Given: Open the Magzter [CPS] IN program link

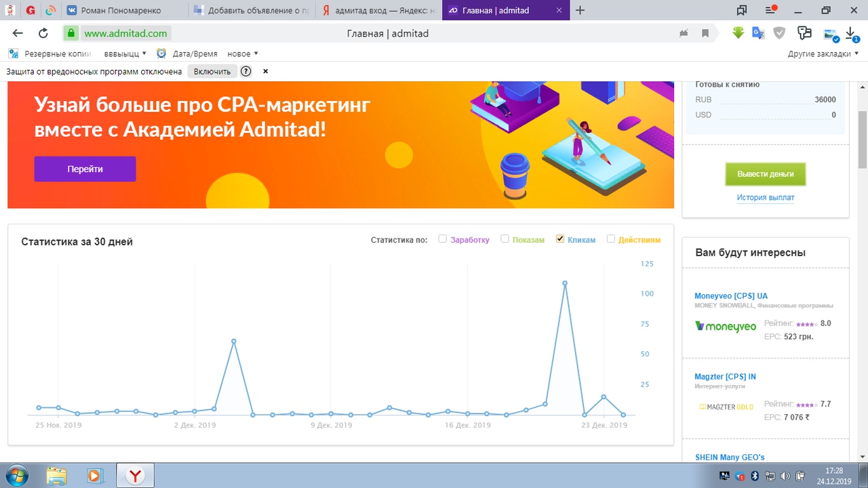Looking at the screenshot, I should (725, 377).
